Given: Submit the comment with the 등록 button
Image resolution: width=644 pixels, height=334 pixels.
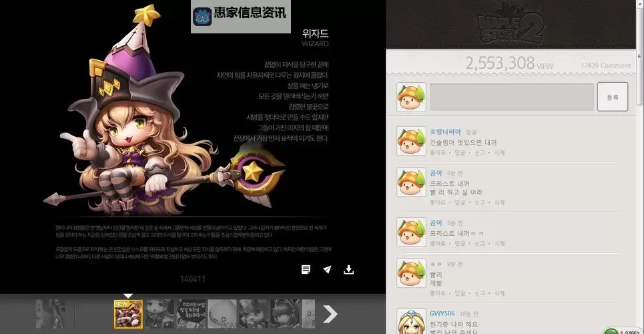Looking at the screenshot, I should point(613,97).
